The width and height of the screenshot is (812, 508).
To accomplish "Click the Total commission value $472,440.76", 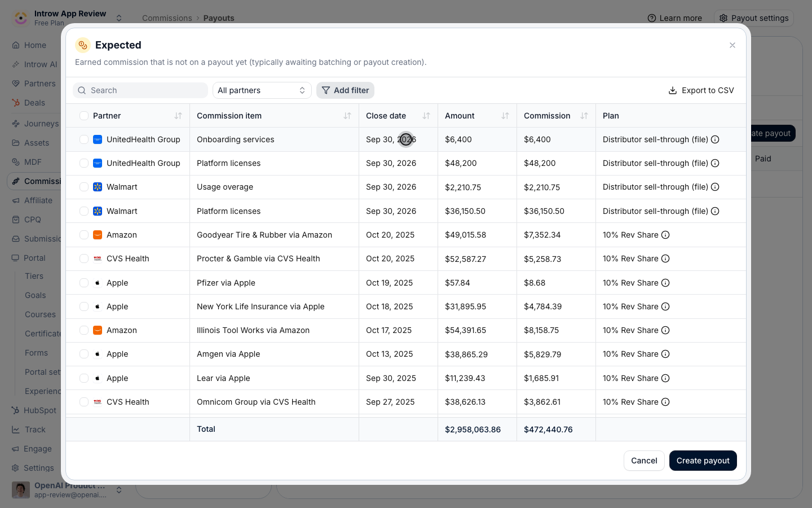I will point(548,430).
